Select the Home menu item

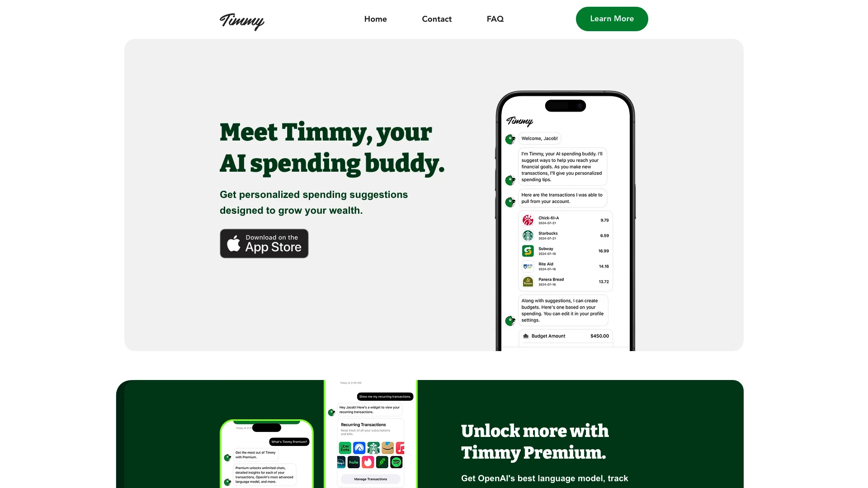click(375, 19)
